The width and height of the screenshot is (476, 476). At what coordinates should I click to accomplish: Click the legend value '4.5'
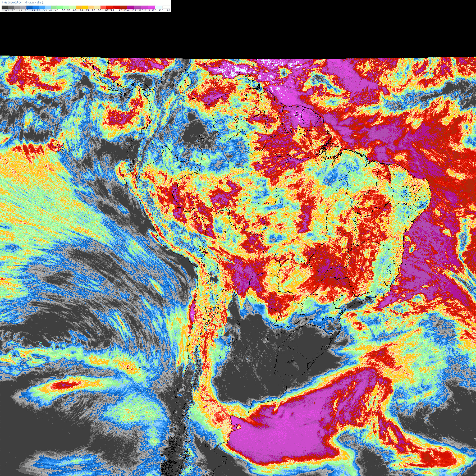57,10
